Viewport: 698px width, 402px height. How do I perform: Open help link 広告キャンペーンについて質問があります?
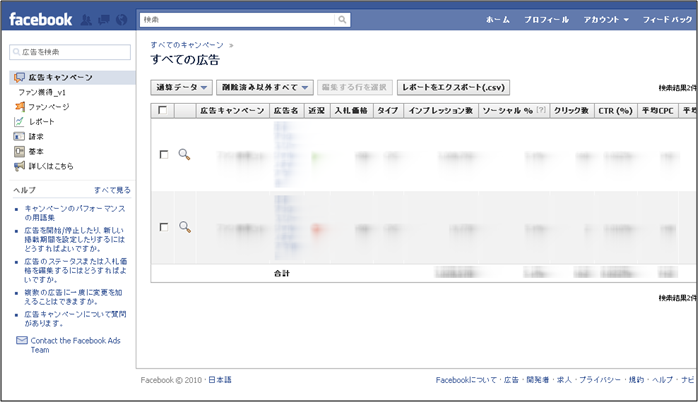(x=75, y=319)
